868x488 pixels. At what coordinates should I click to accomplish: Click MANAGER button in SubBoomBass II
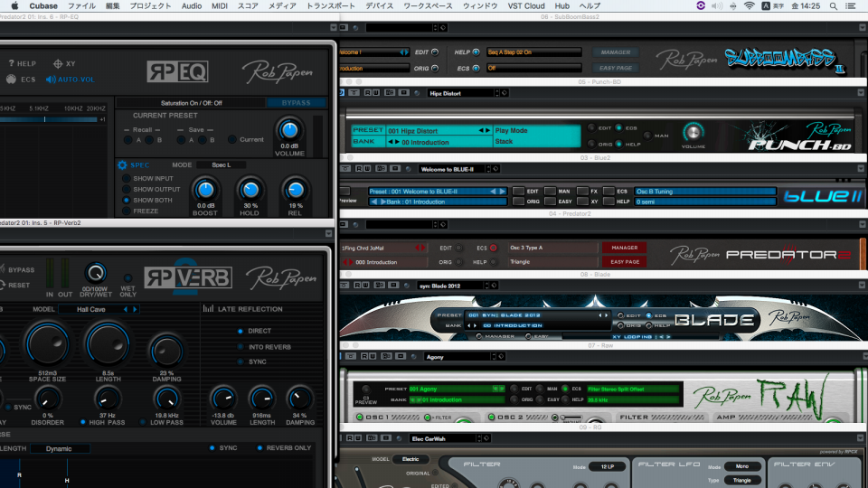point(616,52)
